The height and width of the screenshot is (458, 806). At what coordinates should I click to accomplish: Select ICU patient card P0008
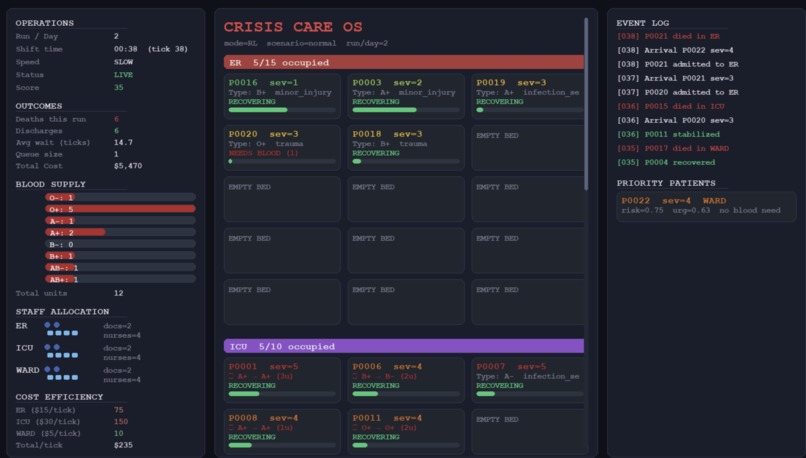[282, 431]
